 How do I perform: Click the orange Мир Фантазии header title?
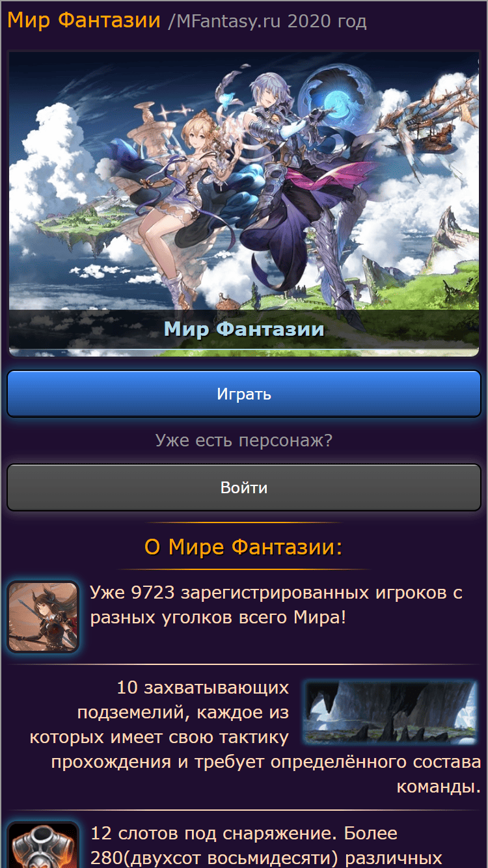click(x=84, y=20)
